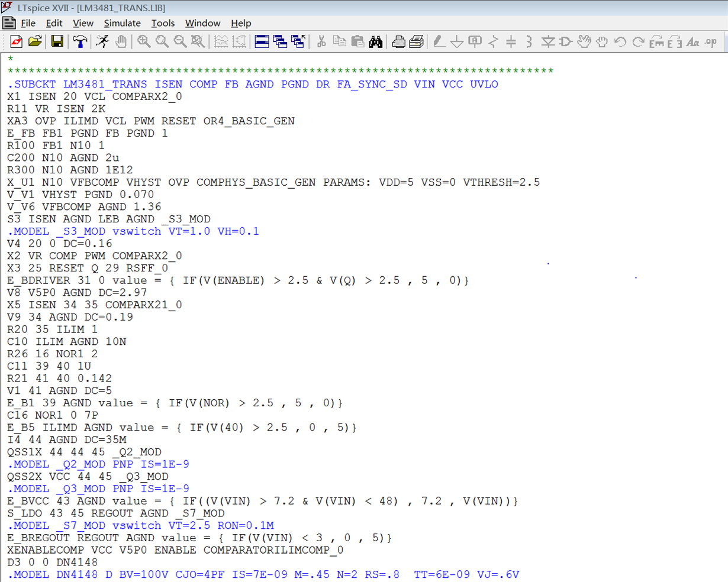Click the Pan magnifier icon

click(x=162, y=41)
